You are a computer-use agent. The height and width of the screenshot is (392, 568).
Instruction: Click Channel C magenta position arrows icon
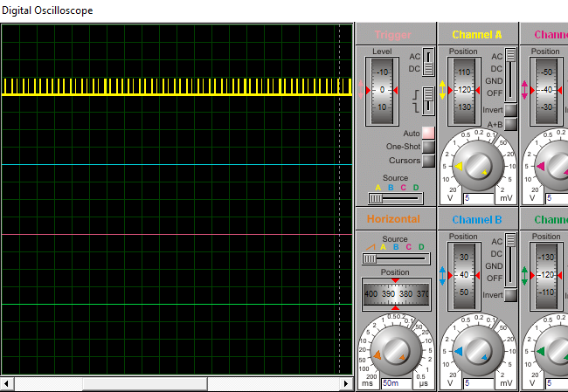click(x=524, y=90)
